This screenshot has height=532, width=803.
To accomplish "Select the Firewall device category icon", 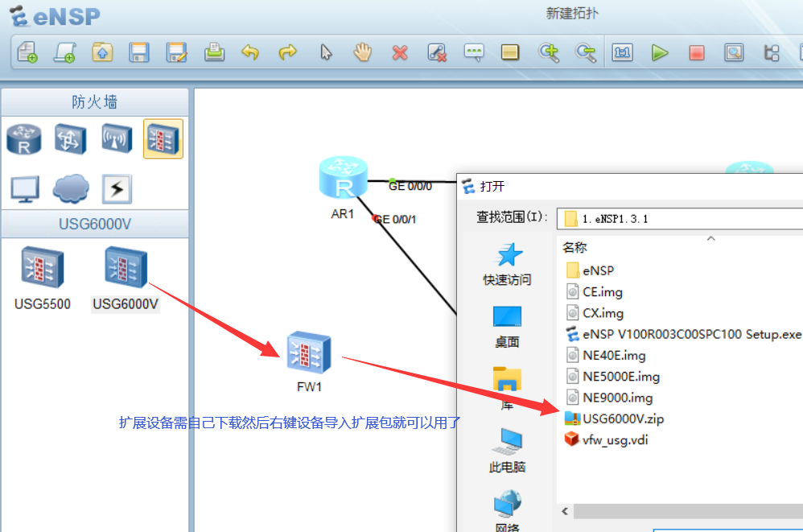I will point(163,138).
